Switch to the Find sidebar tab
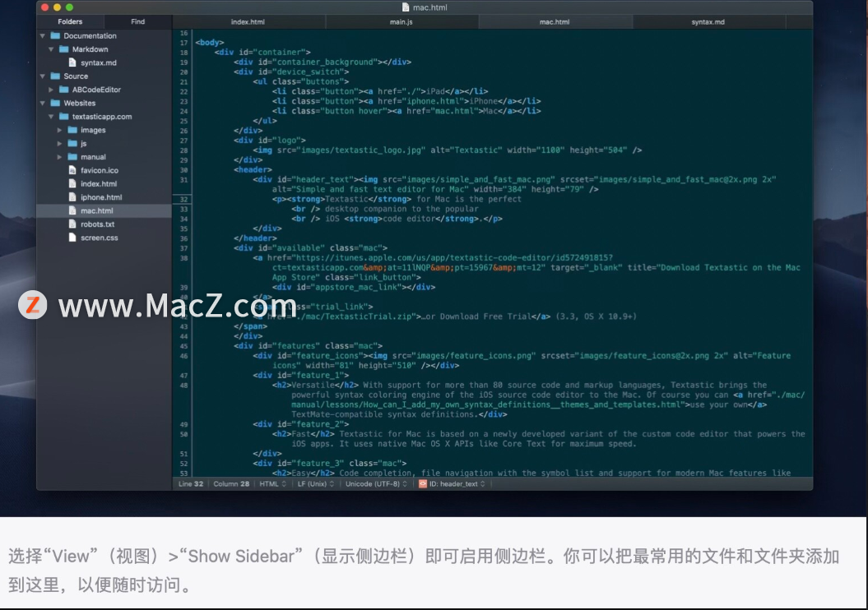 [x=138, y=21]
